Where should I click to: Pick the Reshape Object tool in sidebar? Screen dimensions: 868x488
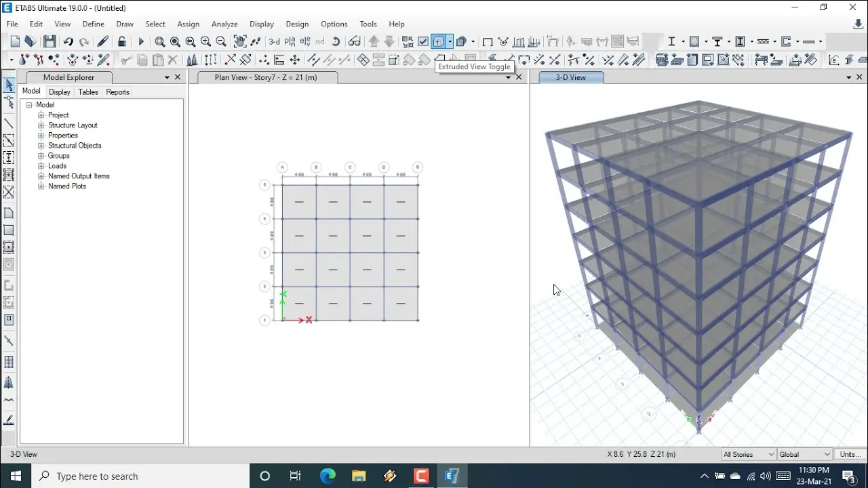click(9, 103)
